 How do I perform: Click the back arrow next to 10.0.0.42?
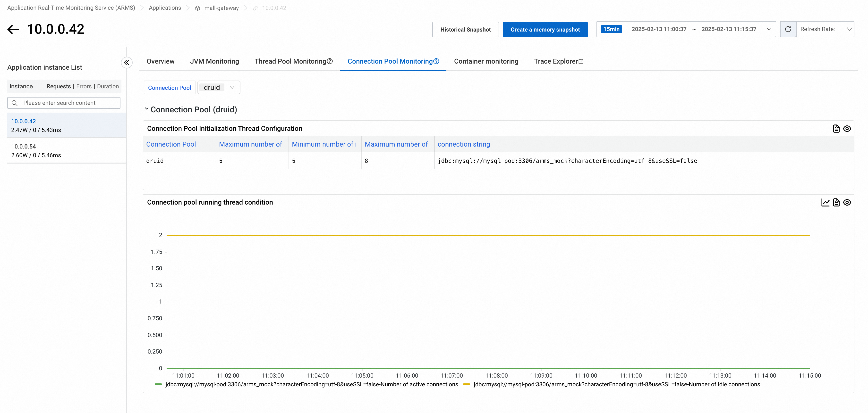(x=13, y=29)
